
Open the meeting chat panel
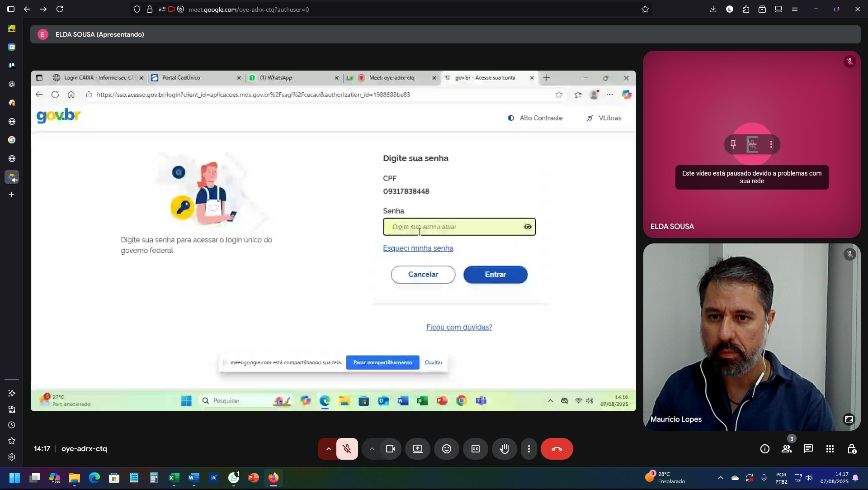[x=808, y=449]
